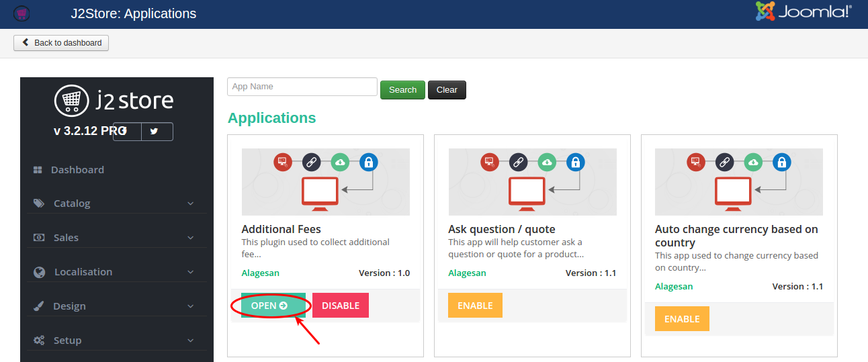Expand the Localisation chevron arrow
Screen dimensions: 868x362
190,272
